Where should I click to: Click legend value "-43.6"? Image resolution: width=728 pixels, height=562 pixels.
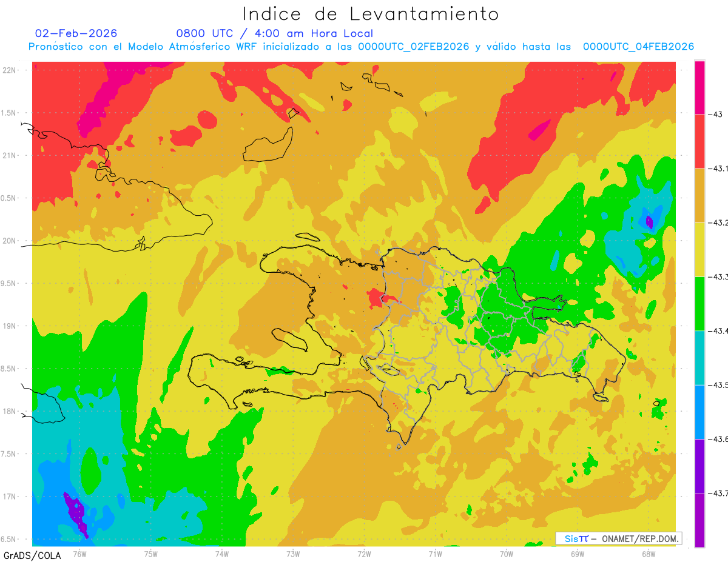tap(718, 439)
